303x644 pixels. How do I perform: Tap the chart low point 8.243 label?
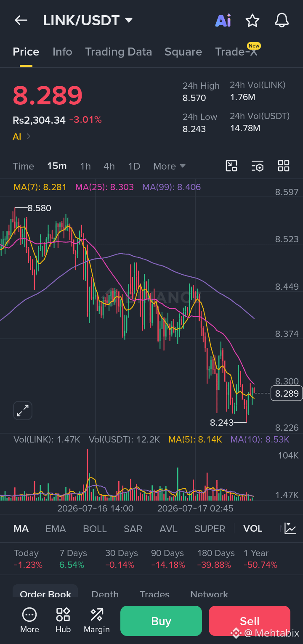coord(222,422)
